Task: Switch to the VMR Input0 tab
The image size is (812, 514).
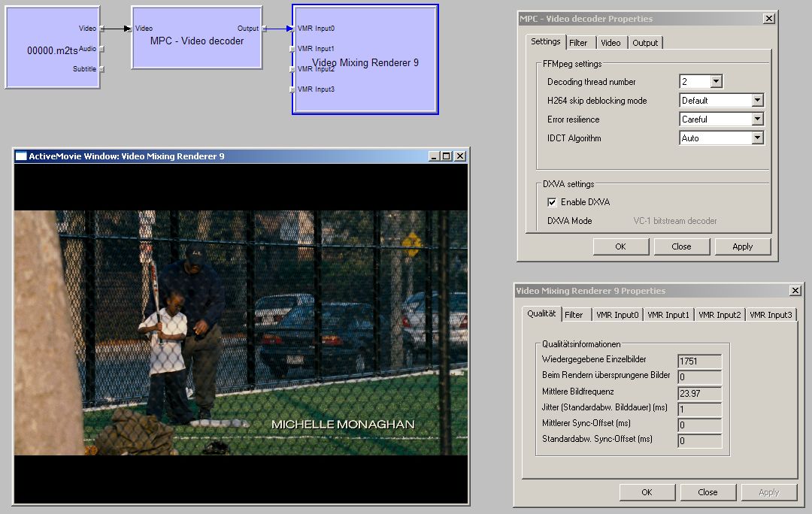Action: (616, 315)
